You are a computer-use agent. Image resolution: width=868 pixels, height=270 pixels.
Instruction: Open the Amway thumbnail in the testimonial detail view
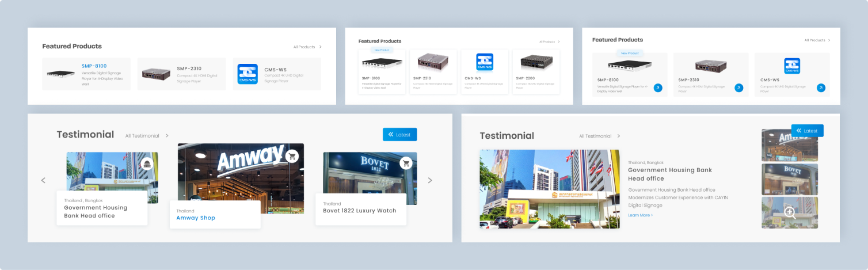click(790, 145)
